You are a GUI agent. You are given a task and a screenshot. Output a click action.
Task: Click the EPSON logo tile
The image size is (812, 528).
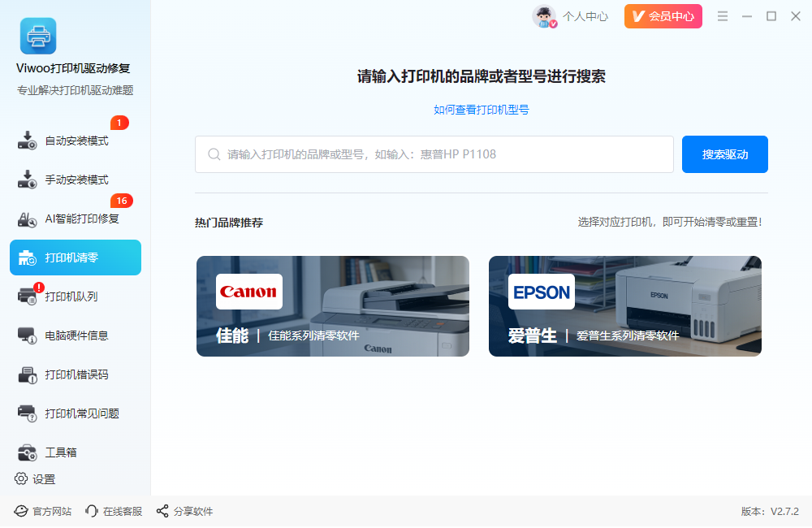click(x=541, y=292)
